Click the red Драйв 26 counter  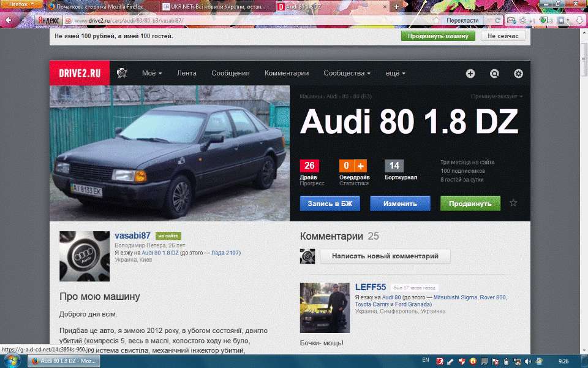pos(309,166)
